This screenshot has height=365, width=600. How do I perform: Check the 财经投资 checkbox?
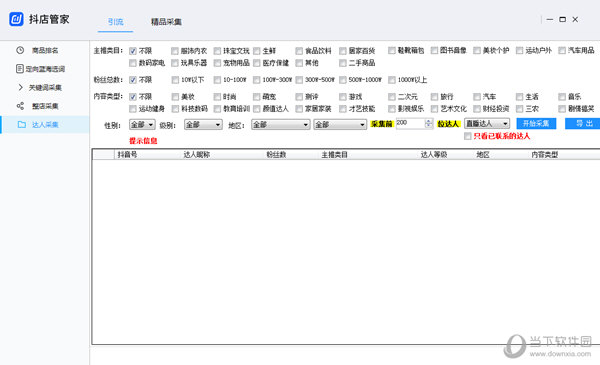tap(477, 109)
